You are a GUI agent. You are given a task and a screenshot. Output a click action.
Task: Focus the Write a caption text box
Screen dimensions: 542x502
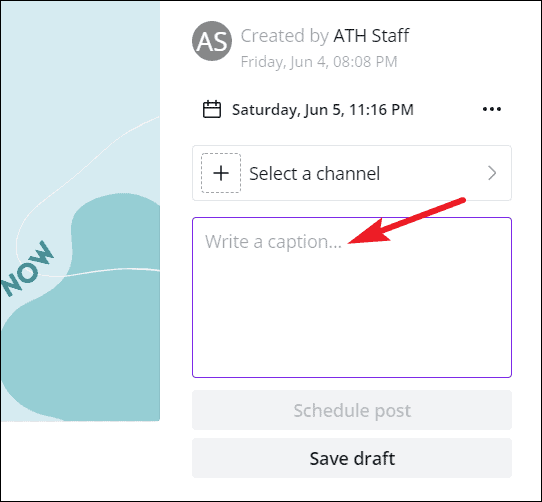coord(352,297)
